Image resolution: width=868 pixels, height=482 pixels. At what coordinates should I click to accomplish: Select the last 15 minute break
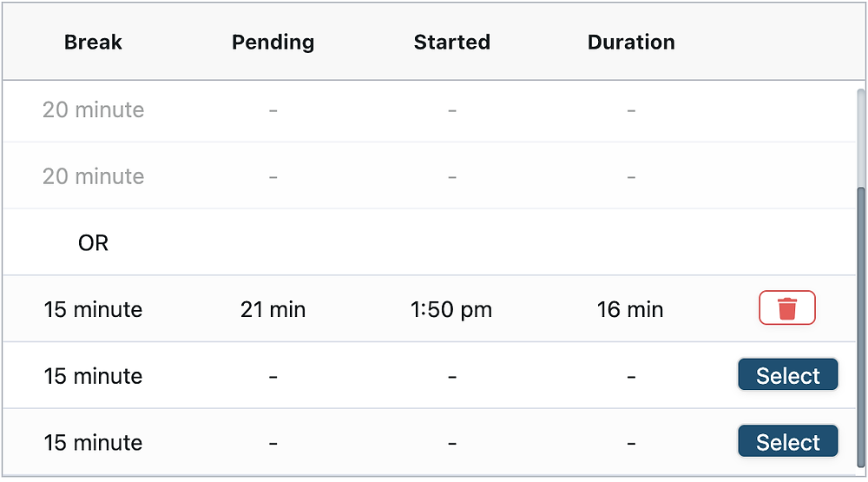788,441
